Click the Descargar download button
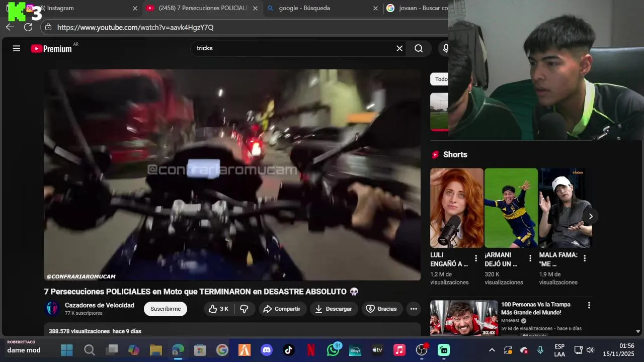Screen dimensions: 644x362 (334, 309)
